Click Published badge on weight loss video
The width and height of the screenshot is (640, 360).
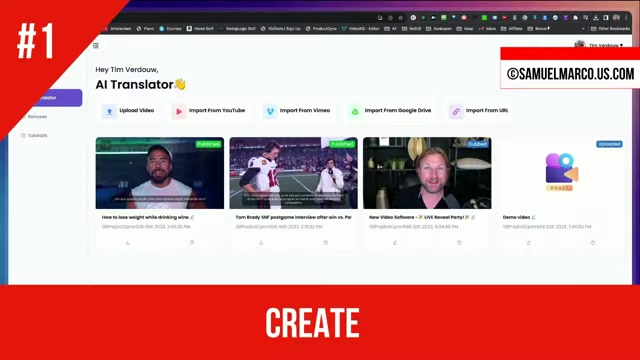point(209,144)
